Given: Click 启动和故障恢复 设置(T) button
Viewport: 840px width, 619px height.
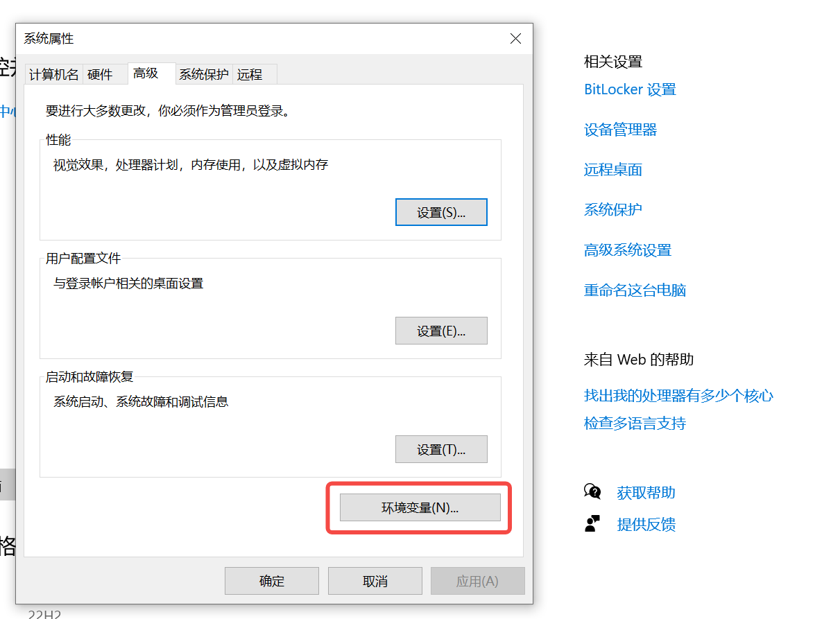Looking at the screenshot, I should coord(441,449).
